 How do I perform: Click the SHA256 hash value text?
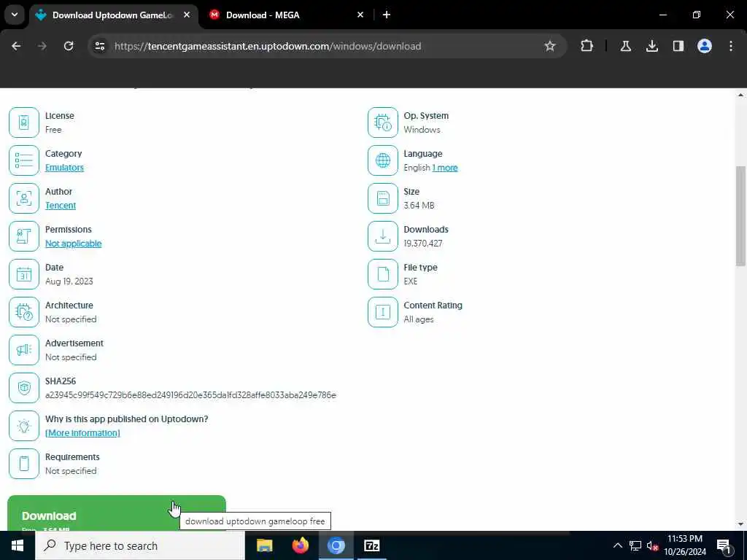pos(190,395)
